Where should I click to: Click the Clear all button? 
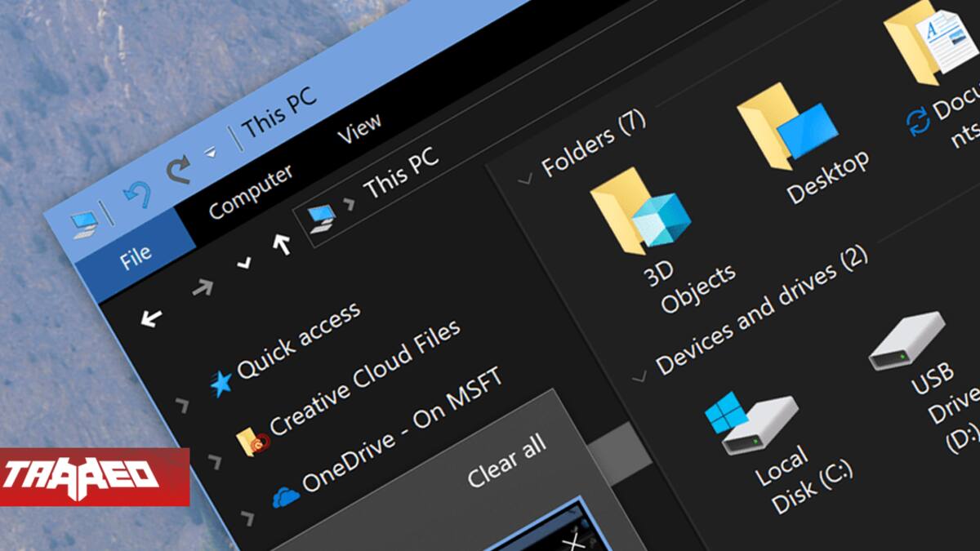506,461
